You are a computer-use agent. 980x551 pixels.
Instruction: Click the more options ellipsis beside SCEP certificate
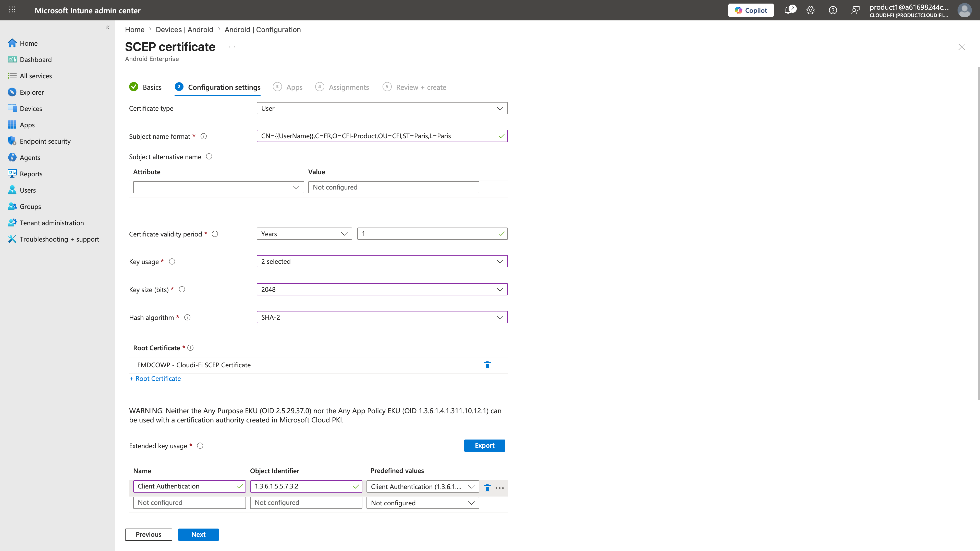pyautogui.click(x=232, y=47)
